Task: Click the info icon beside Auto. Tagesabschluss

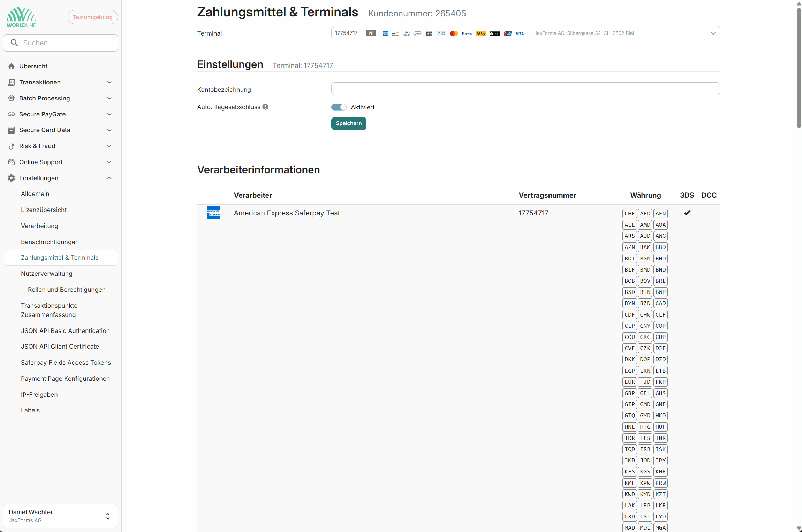Action: point(265,107)
